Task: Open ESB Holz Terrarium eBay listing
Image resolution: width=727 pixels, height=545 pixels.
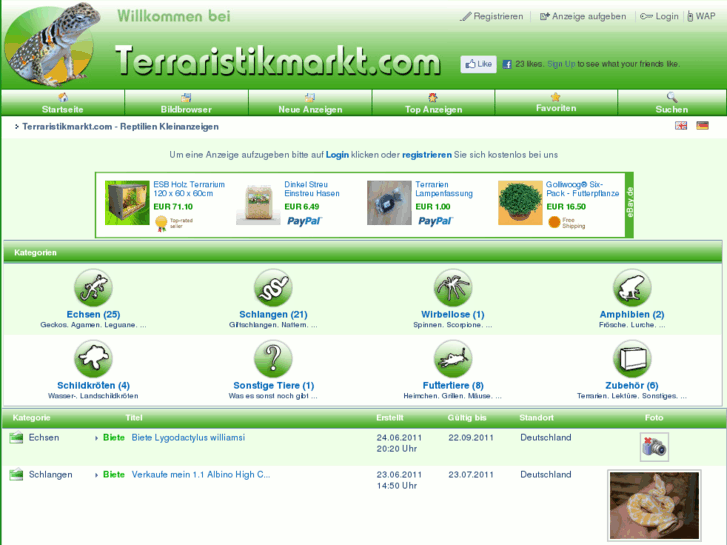Action: [189, 189]
